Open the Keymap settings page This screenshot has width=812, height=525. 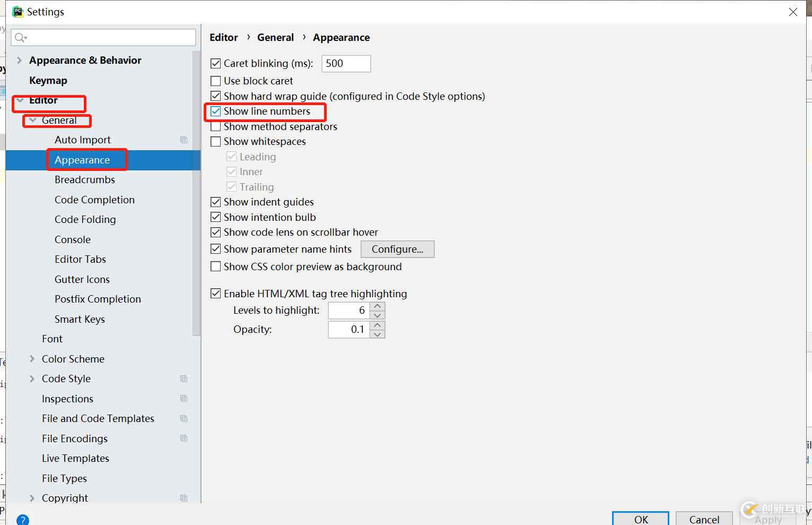tap(48, 80)
